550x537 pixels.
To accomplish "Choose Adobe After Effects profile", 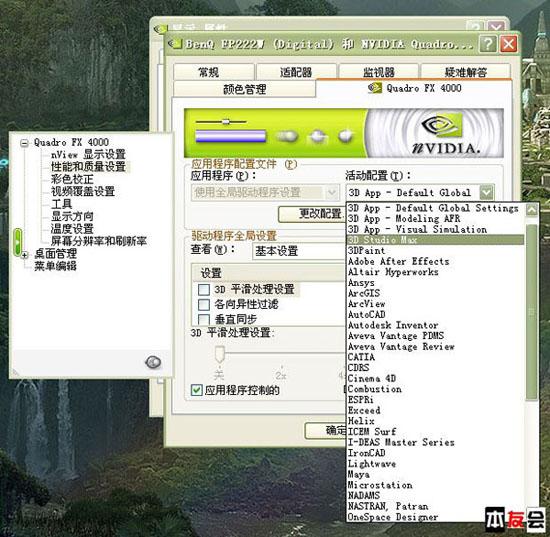I will 436,261.
